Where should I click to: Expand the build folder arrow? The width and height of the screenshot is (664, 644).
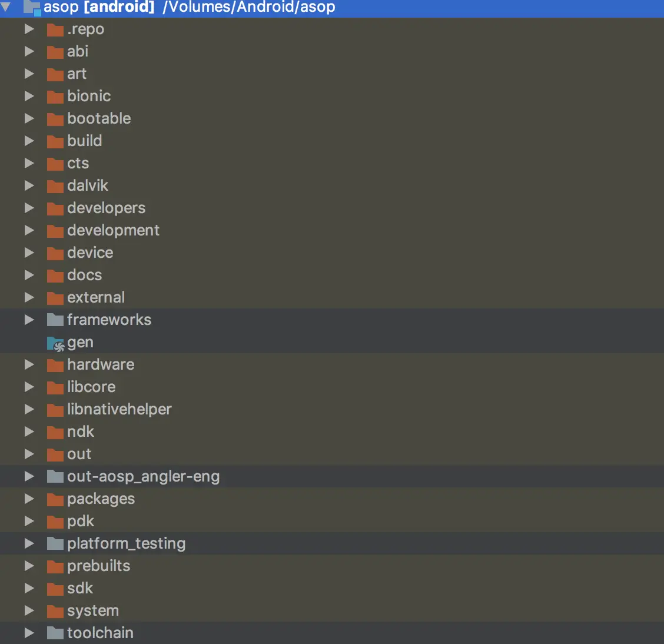29,141
